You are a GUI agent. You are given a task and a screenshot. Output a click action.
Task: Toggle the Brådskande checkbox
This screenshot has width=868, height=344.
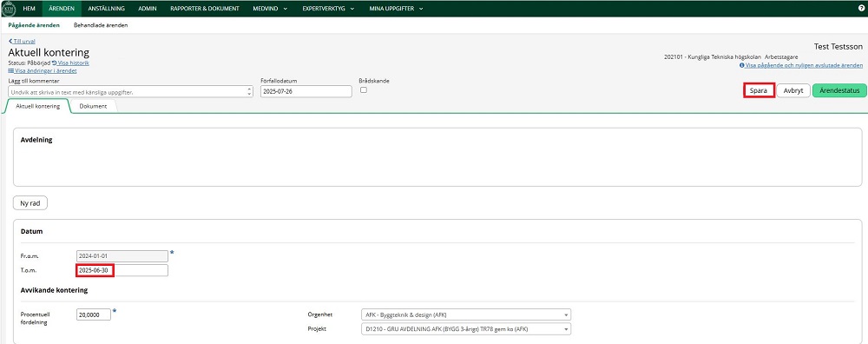[364, 89]
